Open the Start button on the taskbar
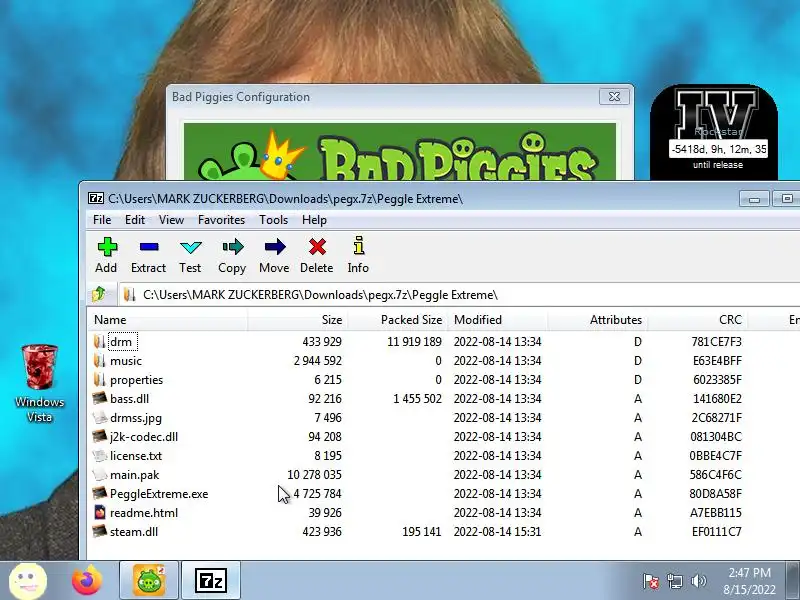This screenshot has width=800, height=600. click(x=28, y=581)
